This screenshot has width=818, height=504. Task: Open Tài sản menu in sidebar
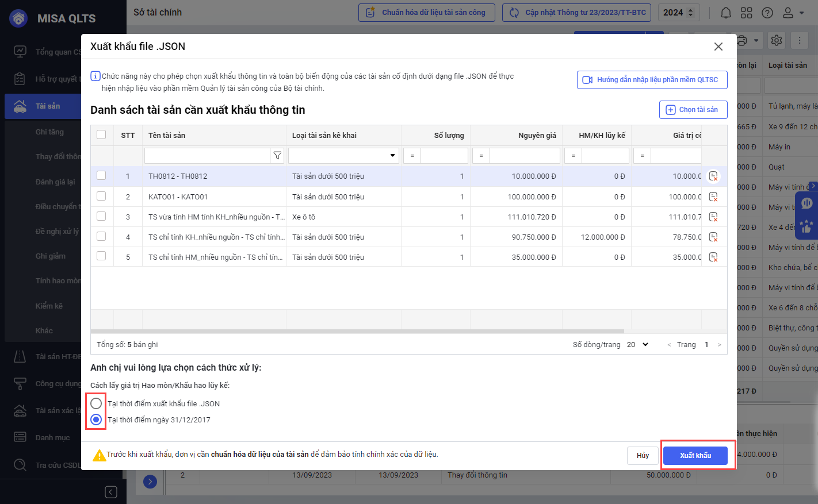[47, 106]
